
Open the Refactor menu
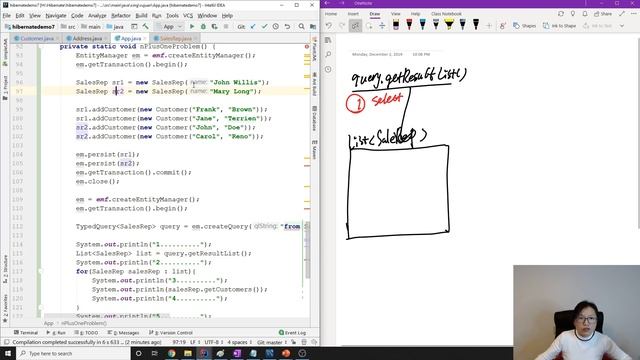tap(121, 16)
